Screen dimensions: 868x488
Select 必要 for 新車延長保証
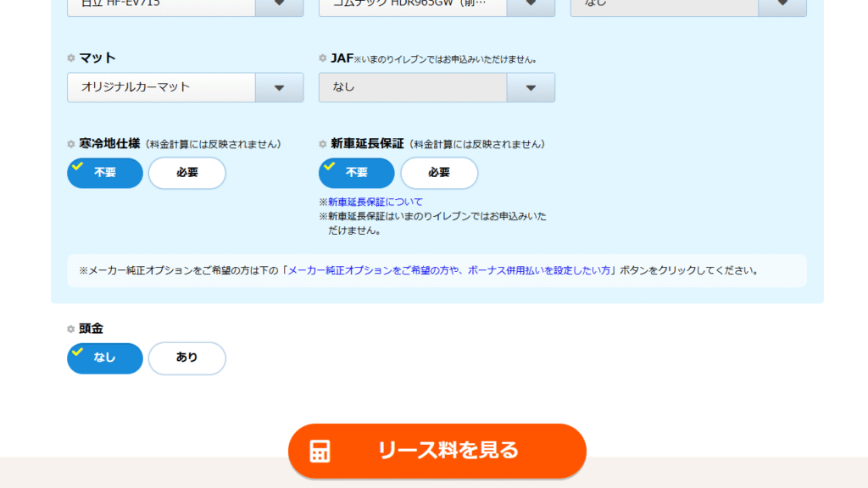coord(439,173)
